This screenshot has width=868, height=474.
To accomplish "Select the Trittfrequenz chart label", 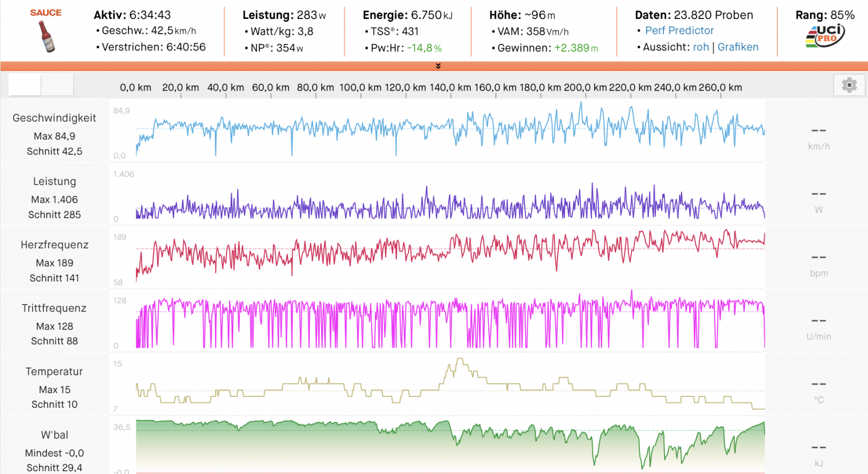I will point(54,308).
